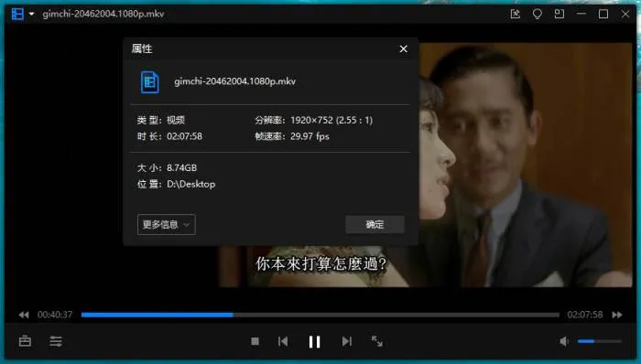Open the toolbox icon at bottom left
Screen dimensions: 641x364
pyautogui.click(x=25, y=341)
